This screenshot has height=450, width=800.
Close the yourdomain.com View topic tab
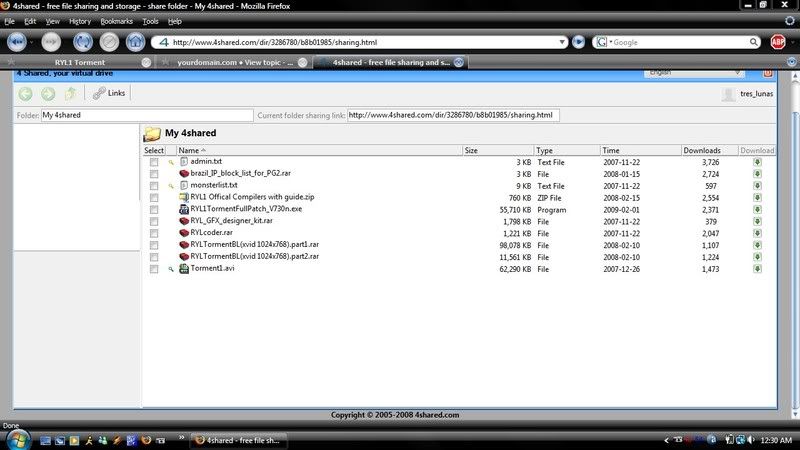click(303, 62)
